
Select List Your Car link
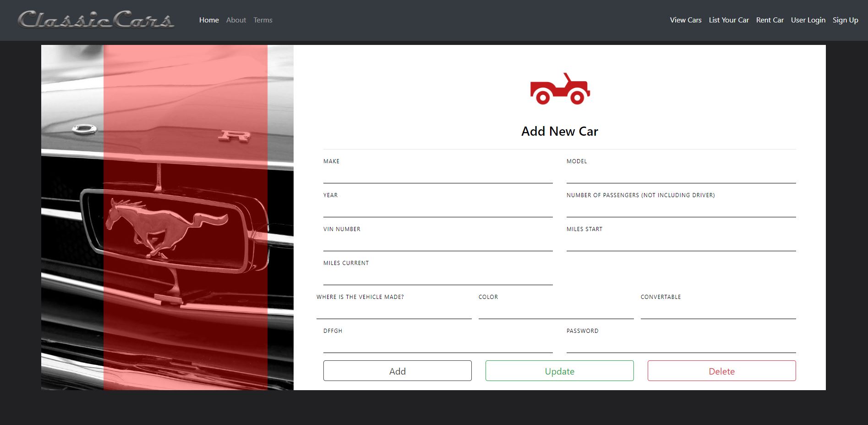click(729, 20)
